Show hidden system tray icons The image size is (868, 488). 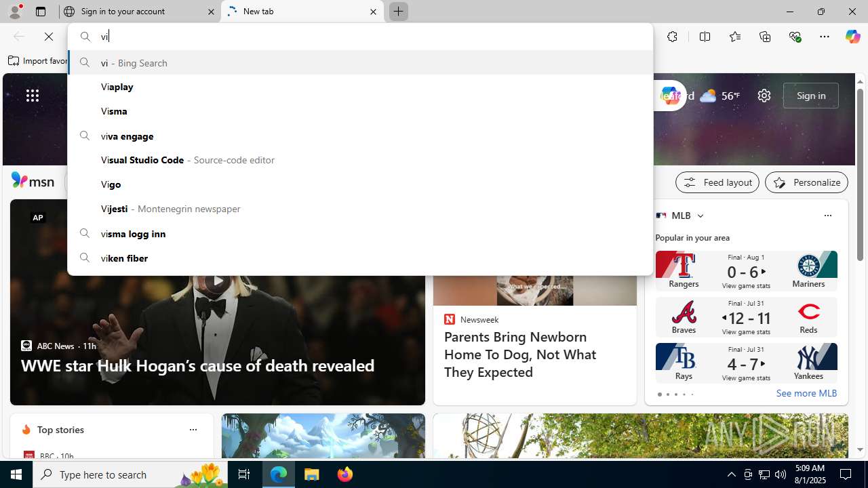[731, 474]
